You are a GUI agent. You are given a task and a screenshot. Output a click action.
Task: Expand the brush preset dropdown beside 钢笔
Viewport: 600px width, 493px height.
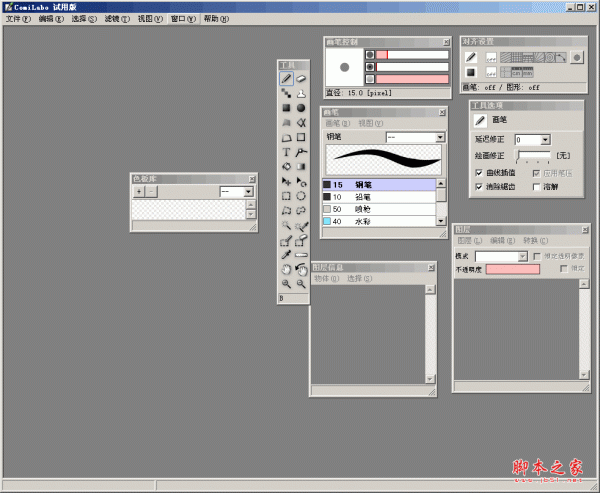pos(439,137)
